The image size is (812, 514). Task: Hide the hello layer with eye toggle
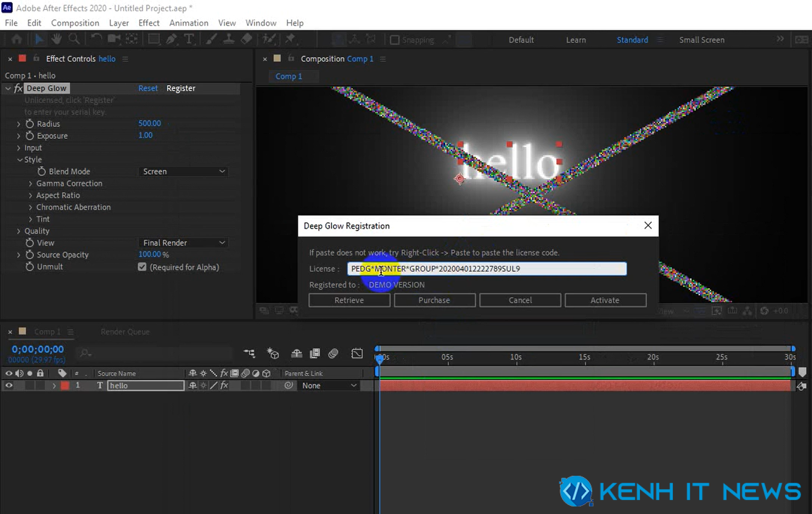tap(9, 386)
